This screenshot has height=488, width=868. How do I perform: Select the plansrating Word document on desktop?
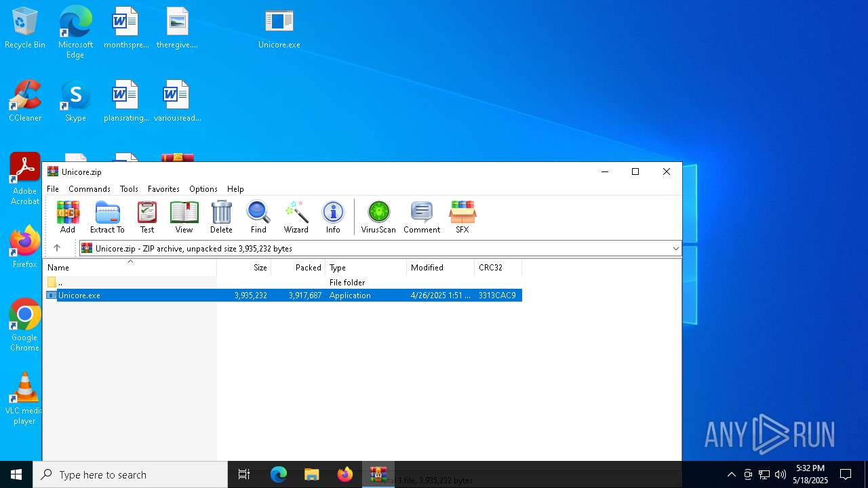click(126, 102)
